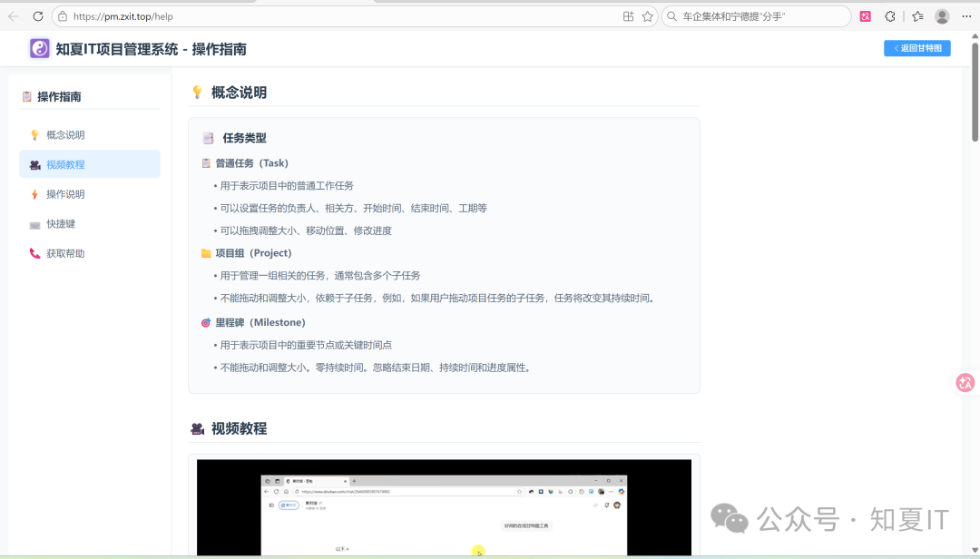
Task: Reload the page with refresh icon
Action: pyautogui.click(x=38, y=17)
